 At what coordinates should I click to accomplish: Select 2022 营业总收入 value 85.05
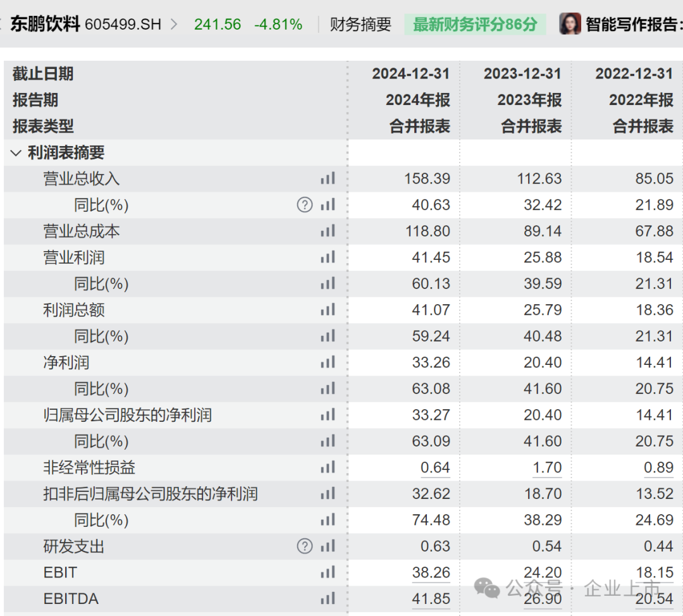[x=655, y=178]
